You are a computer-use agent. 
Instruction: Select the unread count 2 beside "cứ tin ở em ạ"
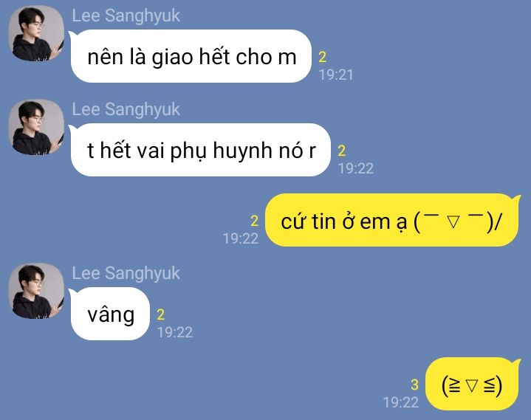[x=254, y=221]
